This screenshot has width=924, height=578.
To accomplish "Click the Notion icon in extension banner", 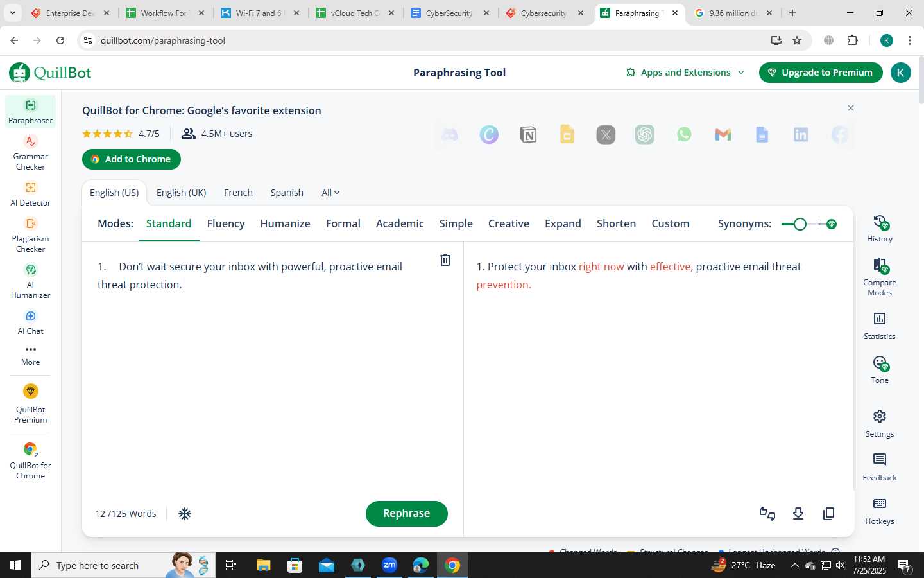I will [x=528, y=134].
